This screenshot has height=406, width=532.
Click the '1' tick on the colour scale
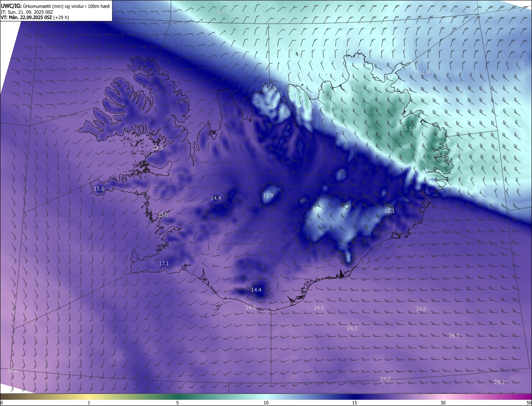point(89,403)
